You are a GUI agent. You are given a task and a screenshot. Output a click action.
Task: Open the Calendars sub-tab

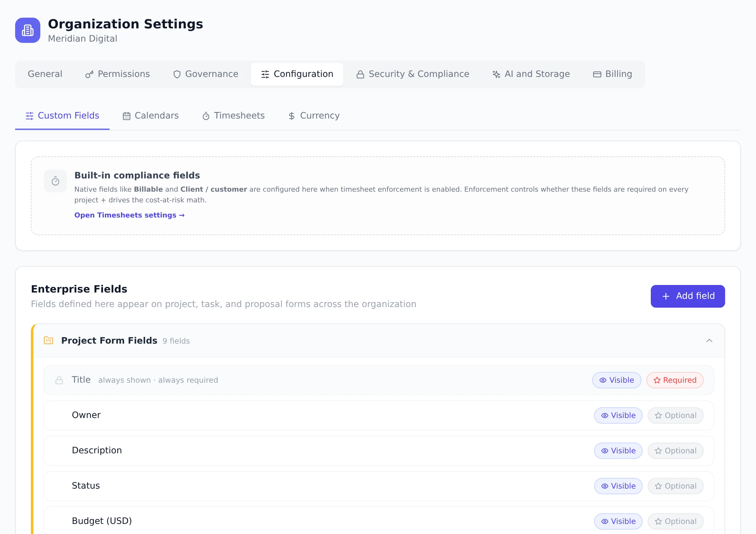coord(151,116)
